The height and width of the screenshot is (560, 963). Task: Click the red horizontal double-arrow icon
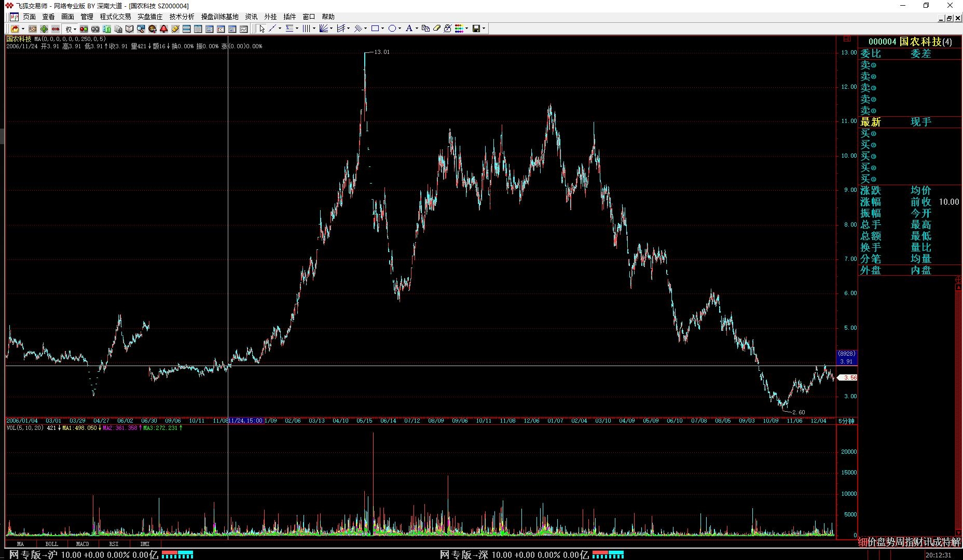(56, 29)
